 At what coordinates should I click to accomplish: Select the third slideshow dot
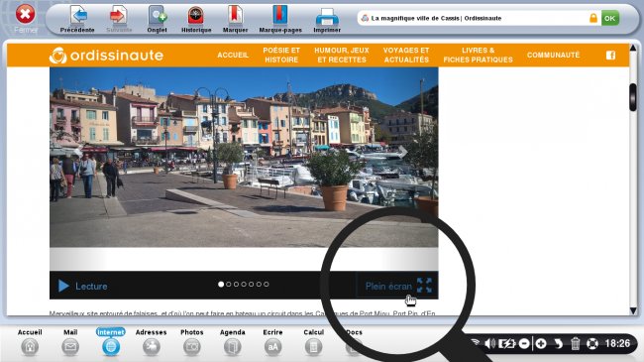[x=236, y=285]
